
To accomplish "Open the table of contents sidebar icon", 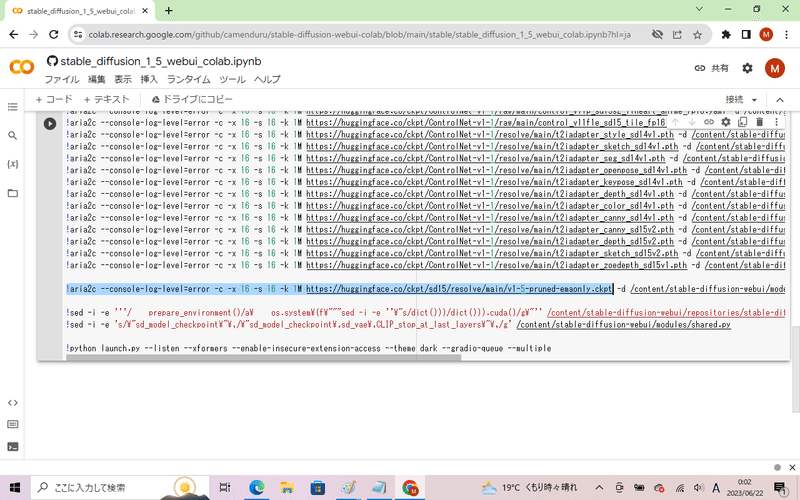I will click(12, 107).
